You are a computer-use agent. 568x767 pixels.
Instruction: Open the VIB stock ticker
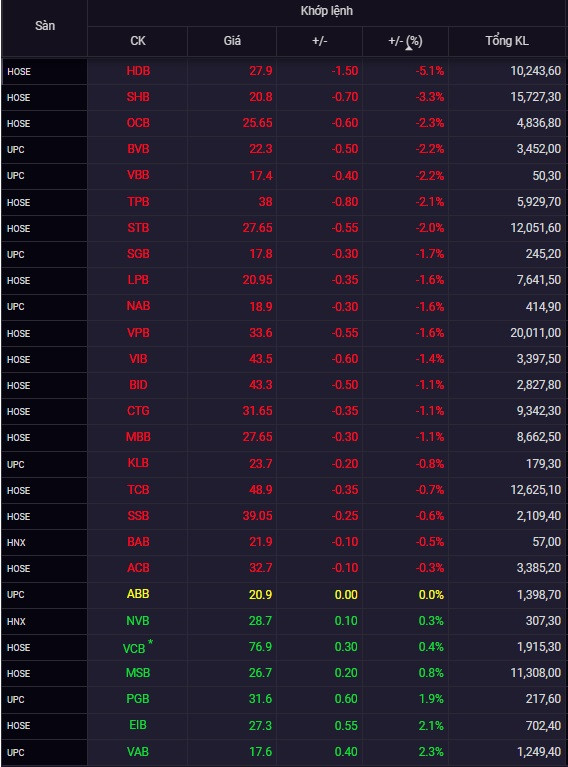click(138, 359)
